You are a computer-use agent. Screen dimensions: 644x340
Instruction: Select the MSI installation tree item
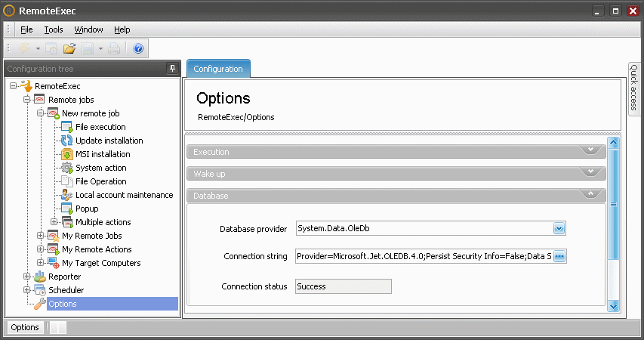(x=103, y=154)
